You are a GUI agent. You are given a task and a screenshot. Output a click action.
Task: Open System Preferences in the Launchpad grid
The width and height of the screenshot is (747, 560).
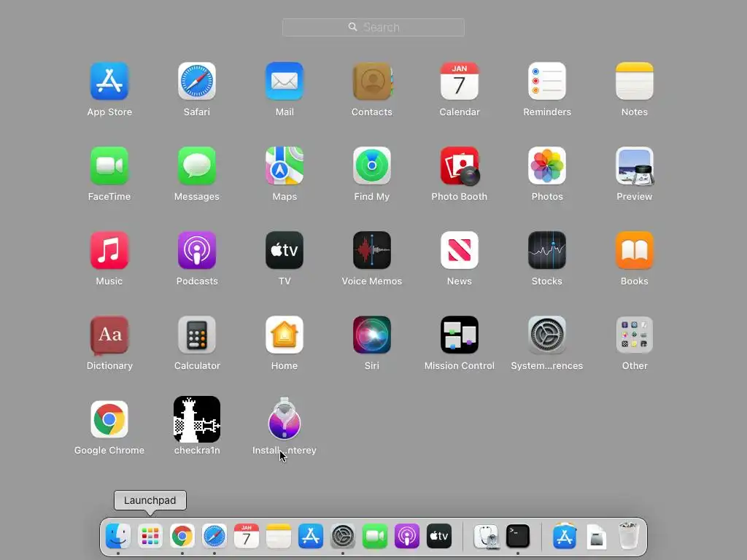click(547, 335)
